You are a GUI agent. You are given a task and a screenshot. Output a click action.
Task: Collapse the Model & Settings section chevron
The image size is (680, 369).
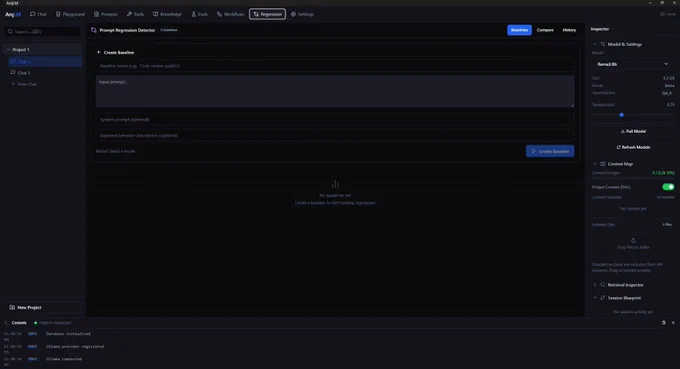(595, 44)
